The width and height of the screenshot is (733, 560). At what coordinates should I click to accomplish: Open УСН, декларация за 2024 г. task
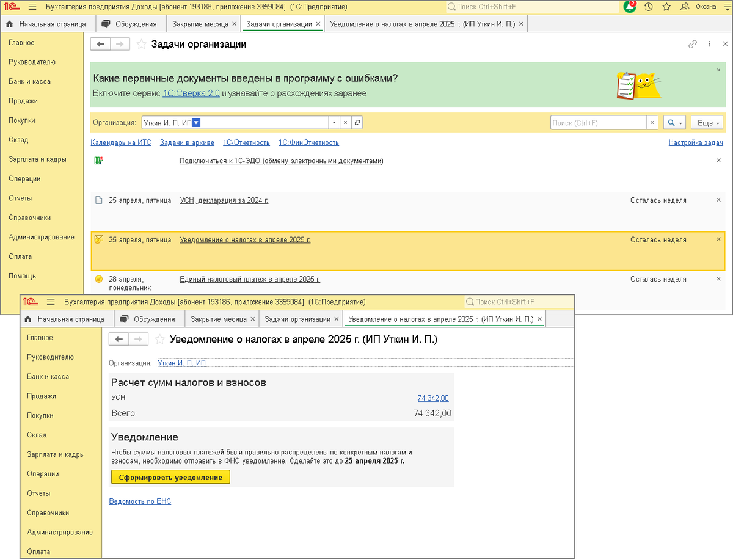coord(224,200)
